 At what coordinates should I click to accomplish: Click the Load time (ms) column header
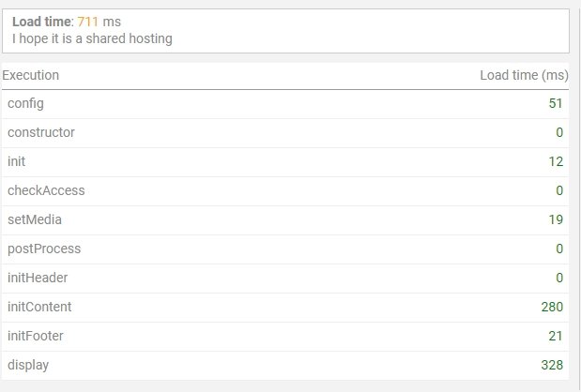click(524, 75)
